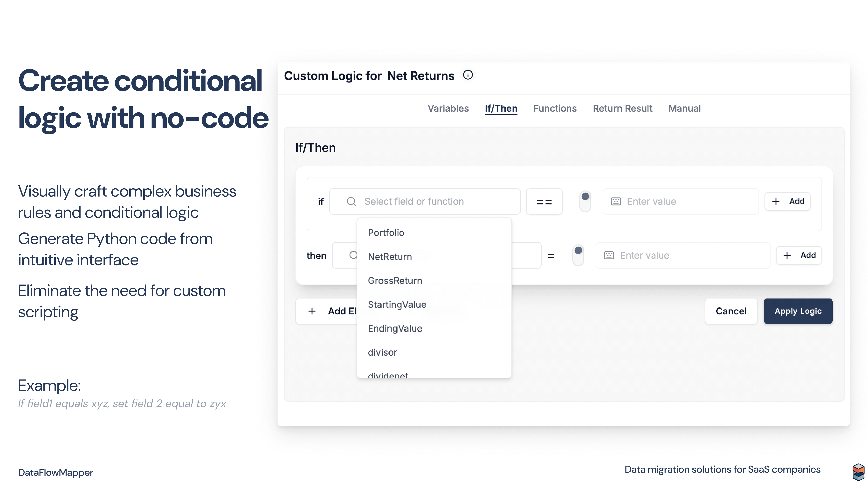The image size is (868, 488).
Task: Select StartingValue in the dropdown
Action: 397,305
